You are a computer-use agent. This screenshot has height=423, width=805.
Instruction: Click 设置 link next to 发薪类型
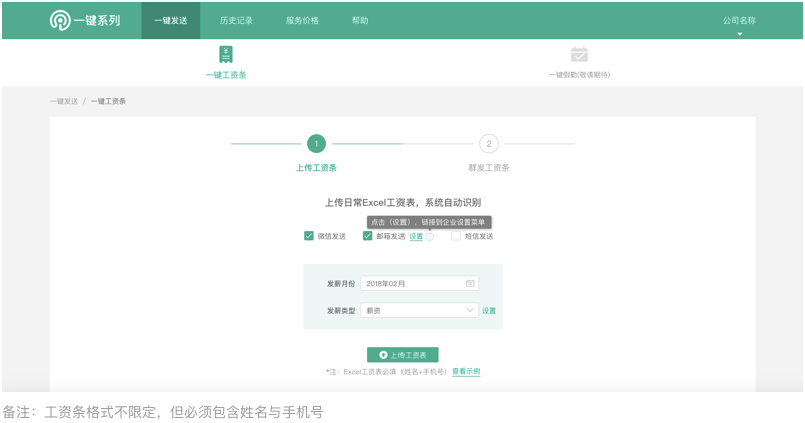(x=489, y=311)
